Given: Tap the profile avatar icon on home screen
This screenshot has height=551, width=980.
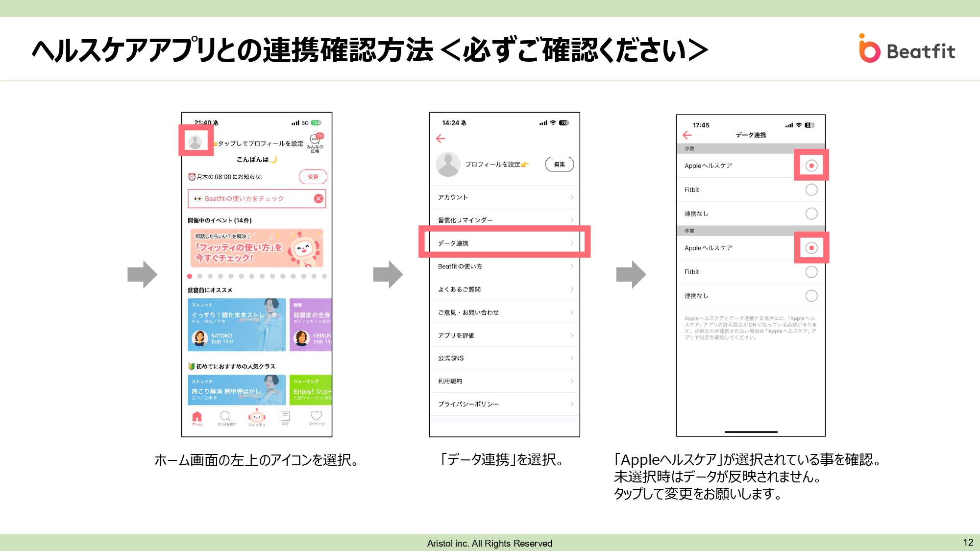Looking at the screenshot, I should [195, 142].
